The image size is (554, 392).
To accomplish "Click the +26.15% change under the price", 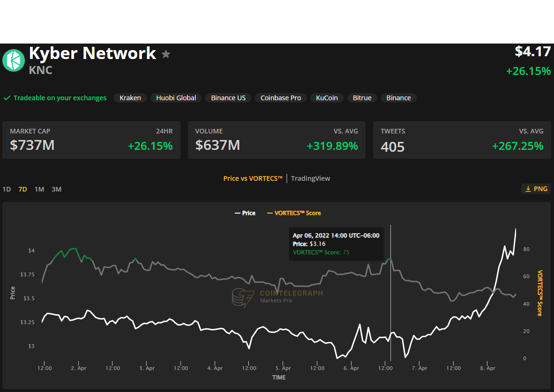I will click(528, 71).
